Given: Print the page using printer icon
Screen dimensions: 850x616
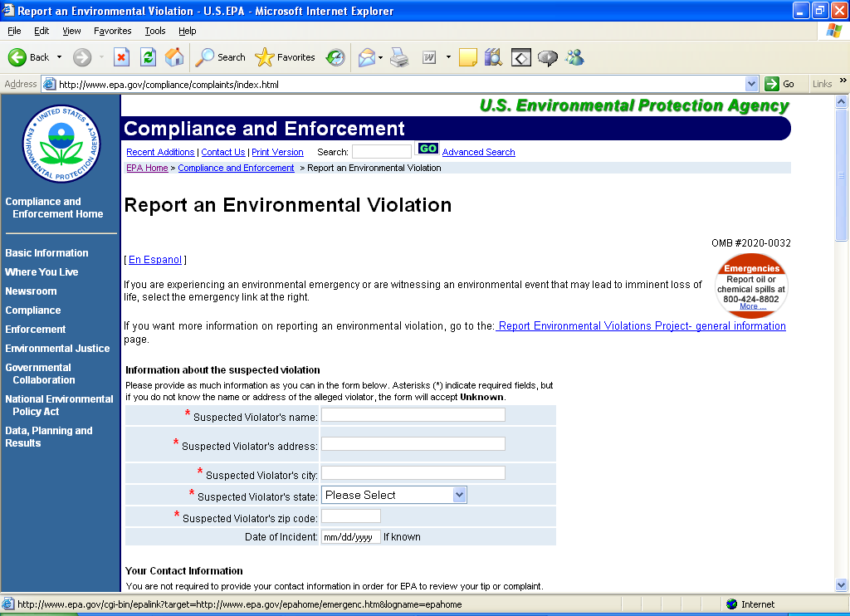Looking at the screenshot, I should coord(399,57).
